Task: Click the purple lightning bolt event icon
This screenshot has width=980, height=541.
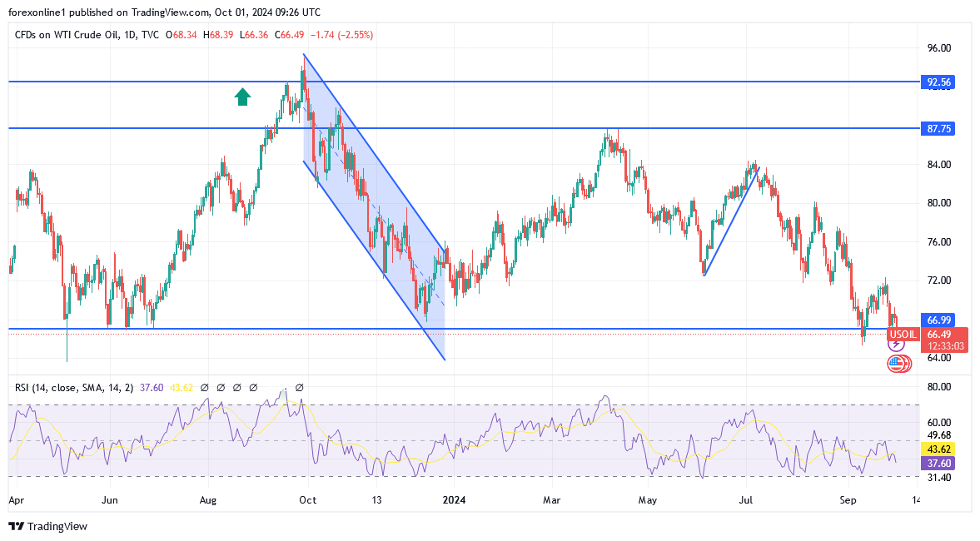Action: point(896,345)
